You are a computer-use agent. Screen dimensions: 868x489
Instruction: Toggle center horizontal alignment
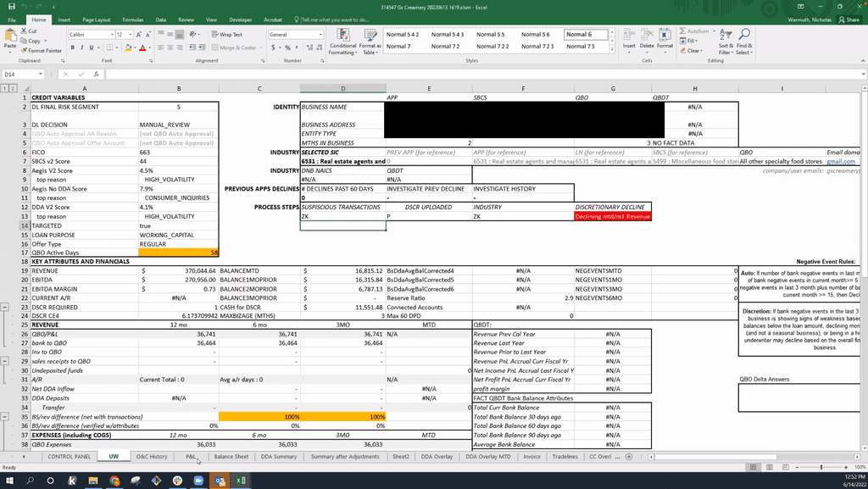pos(170,47)
